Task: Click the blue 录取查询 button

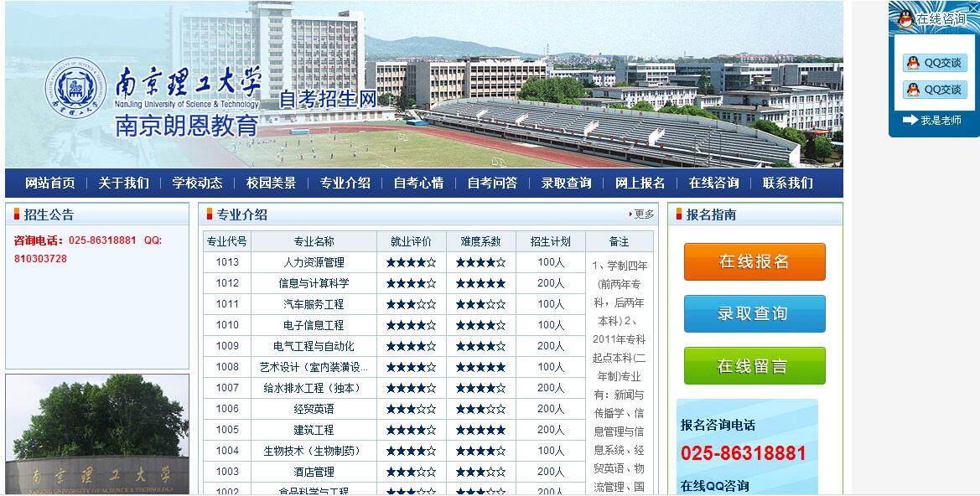Action: point(754,313)
